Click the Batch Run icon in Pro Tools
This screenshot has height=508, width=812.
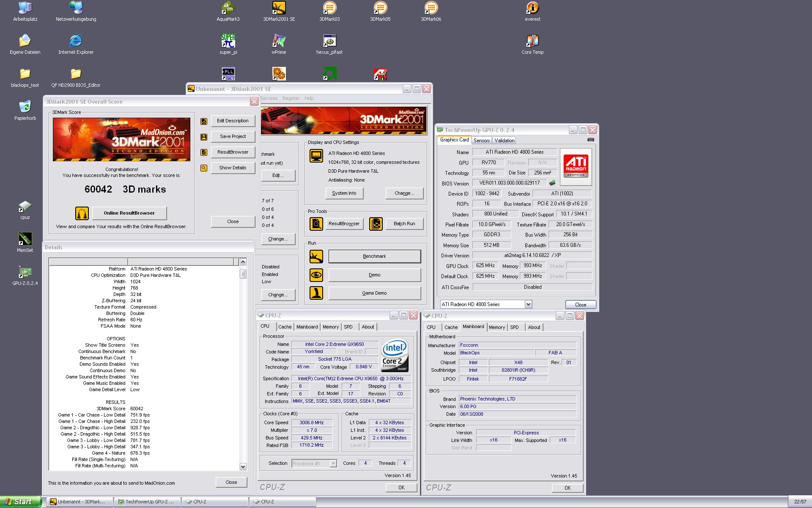click(376, 224)
